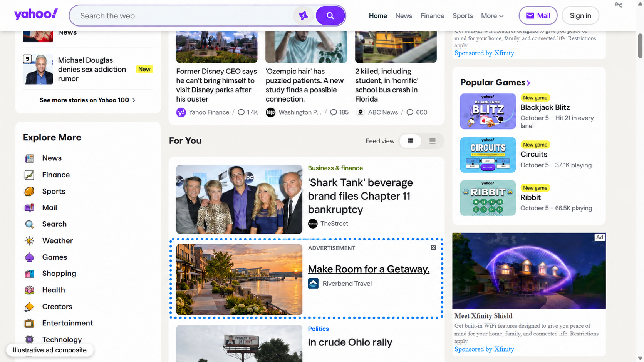Screen dimensions: 644x362
Task: Open the Circuits game thumbnail
Action: tap(488, 155)
